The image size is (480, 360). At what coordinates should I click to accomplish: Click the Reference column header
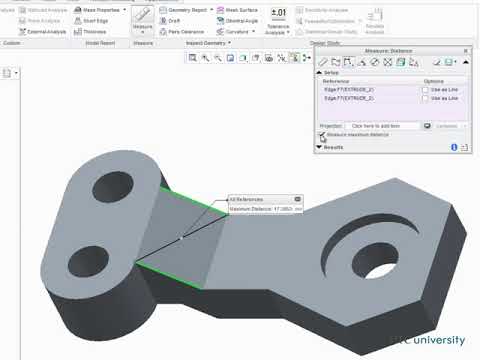336,81
